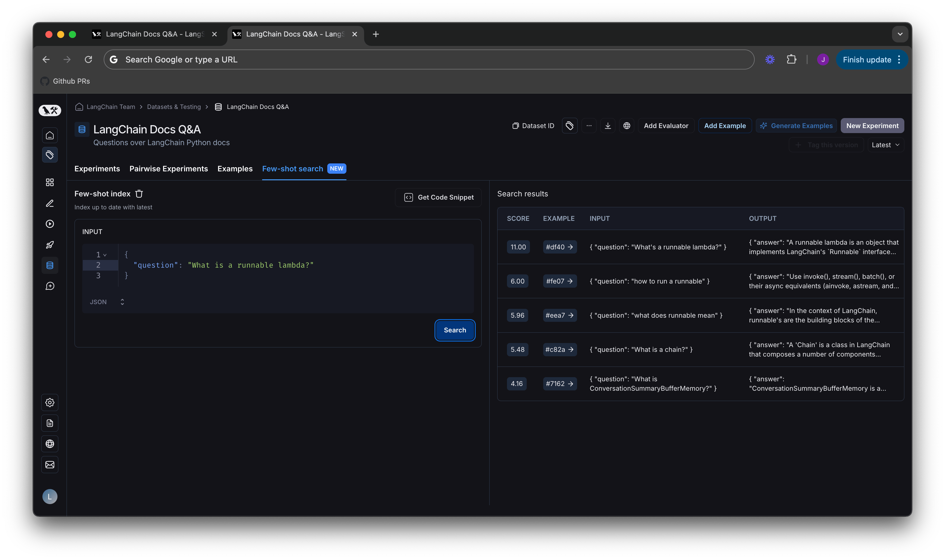Image resolution: width=945 pixels, height=560 pixels.
Task: Select the tag icon in the left sidebar
Action: [50, 155]
